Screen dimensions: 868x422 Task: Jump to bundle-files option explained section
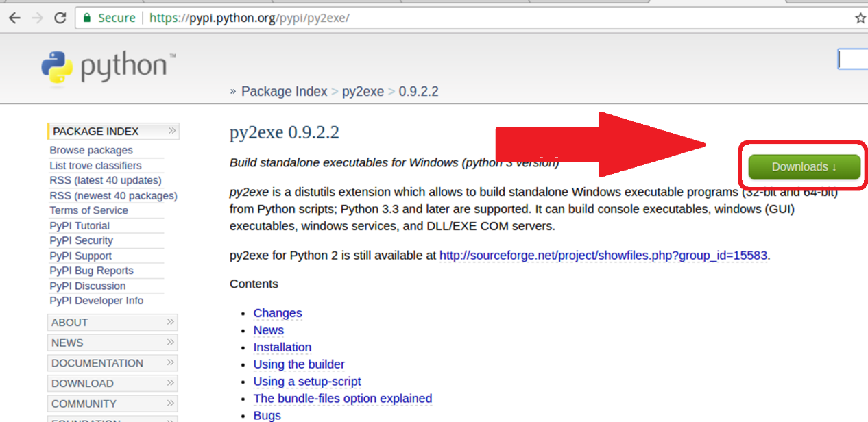(x=343, y=399)
